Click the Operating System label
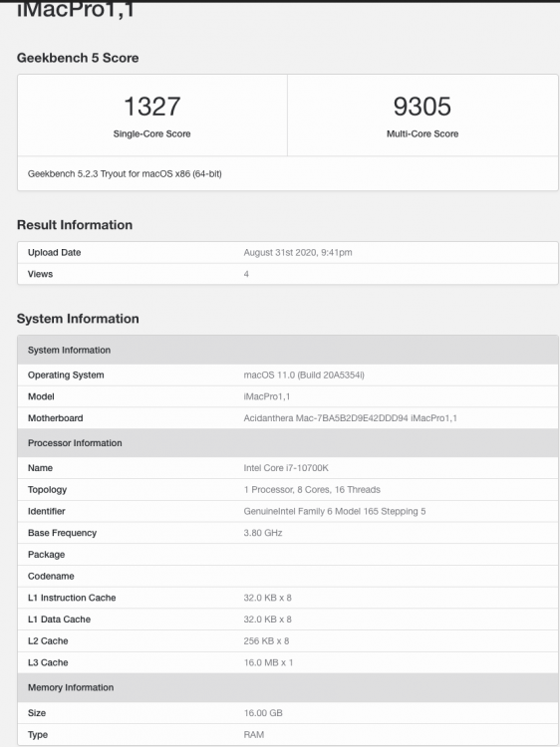 coord(66,374)
